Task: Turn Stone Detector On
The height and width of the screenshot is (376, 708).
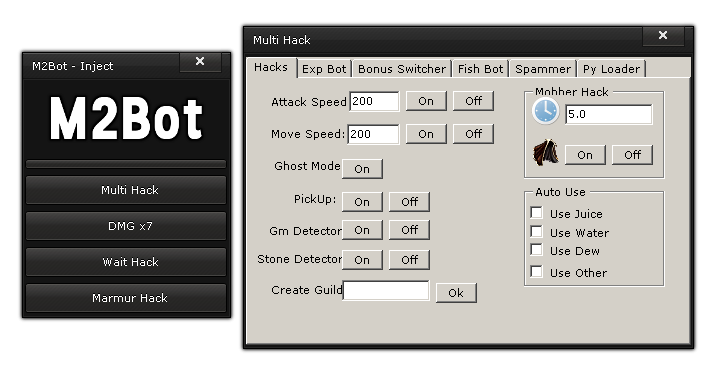Action: coord(362,260)
